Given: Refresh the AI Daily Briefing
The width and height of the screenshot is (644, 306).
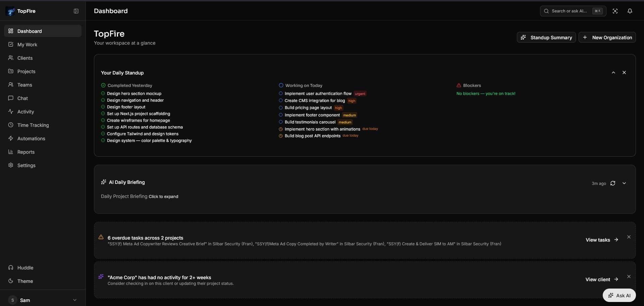Looking at the screenshot, I should pyautogui.click(x=612, y=183).
